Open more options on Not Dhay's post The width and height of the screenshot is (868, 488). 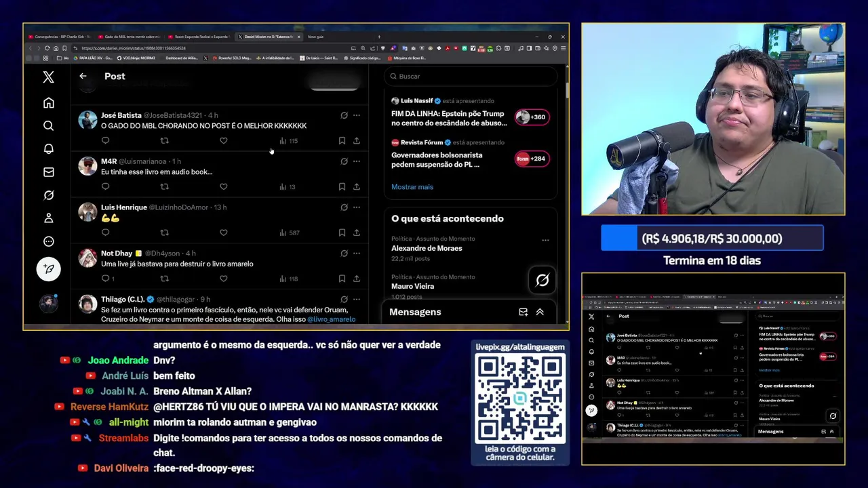pyautogui.click(x=357, y=253)
